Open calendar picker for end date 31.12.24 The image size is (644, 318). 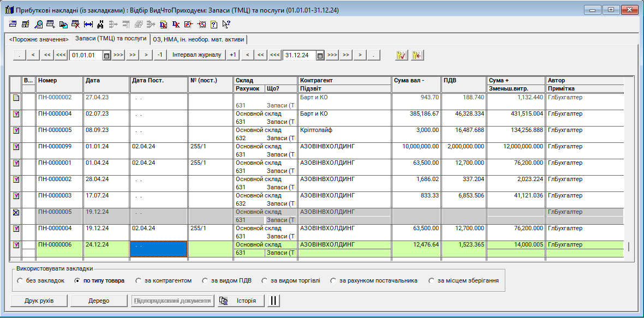click(320, 55)
